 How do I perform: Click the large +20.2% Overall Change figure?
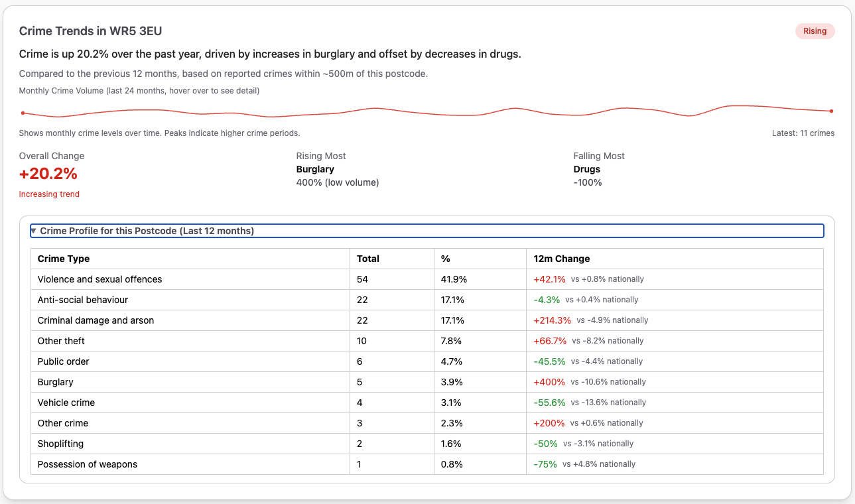tap(48, 174)
